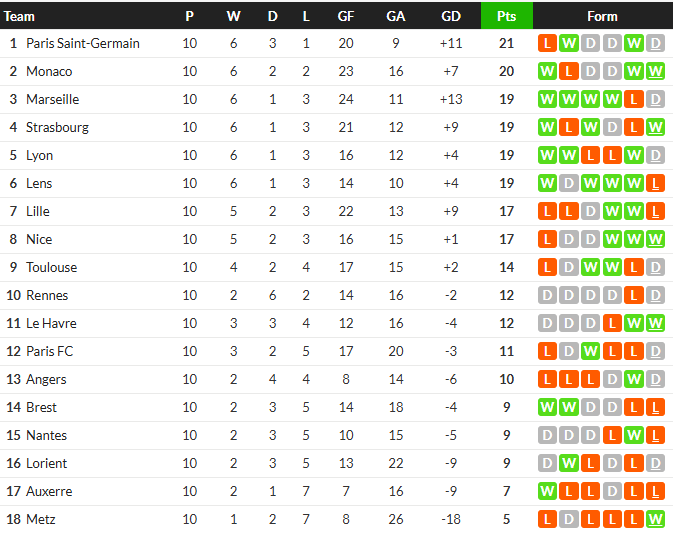The height and width of the screenshot is (536, 674).
Task: Sort by GF column header
Action: (346, 16)
